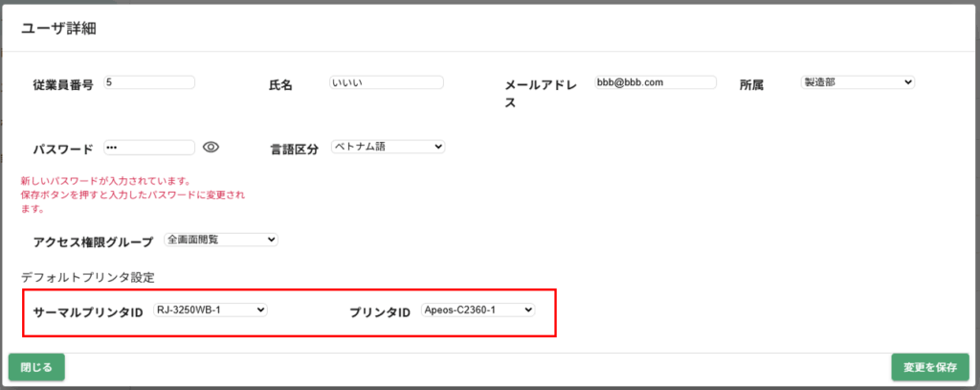Screen dimensions: 980x390
Task: Click the 従業員番号 input field
Action: tap(149, 83)
